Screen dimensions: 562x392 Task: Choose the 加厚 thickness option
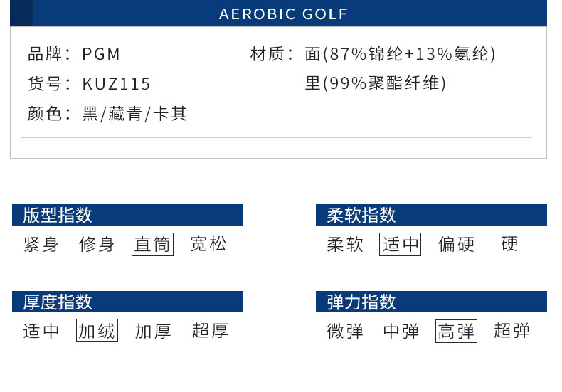point(153,331)
